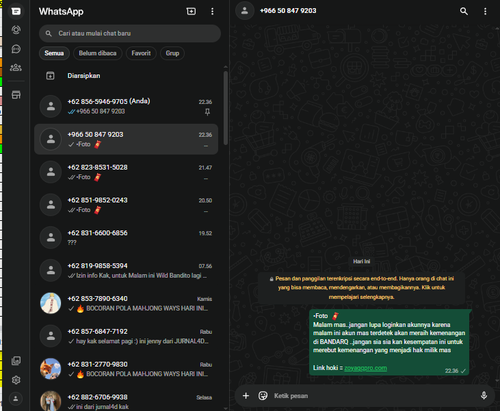Screen dimensions: 500x411
Task: Click default avatar of +62 831-6600-6856
Action: pos(51,238)
